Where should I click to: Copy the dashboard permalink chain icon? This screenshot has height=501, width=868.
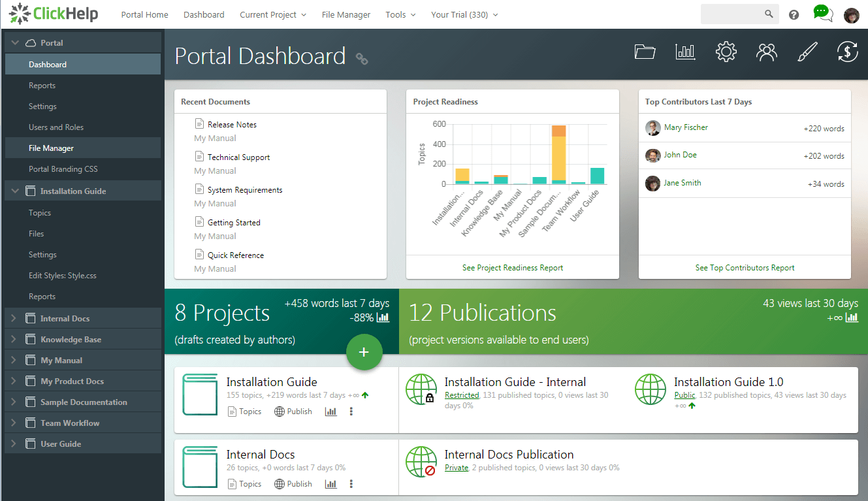click(x=362, y=59)
